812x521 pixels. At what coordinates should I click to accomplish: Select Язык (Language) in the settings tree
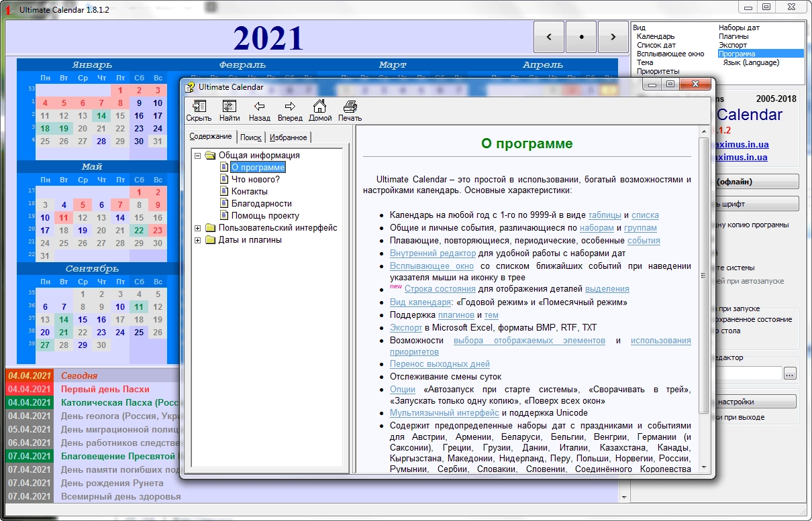(751, 62)
